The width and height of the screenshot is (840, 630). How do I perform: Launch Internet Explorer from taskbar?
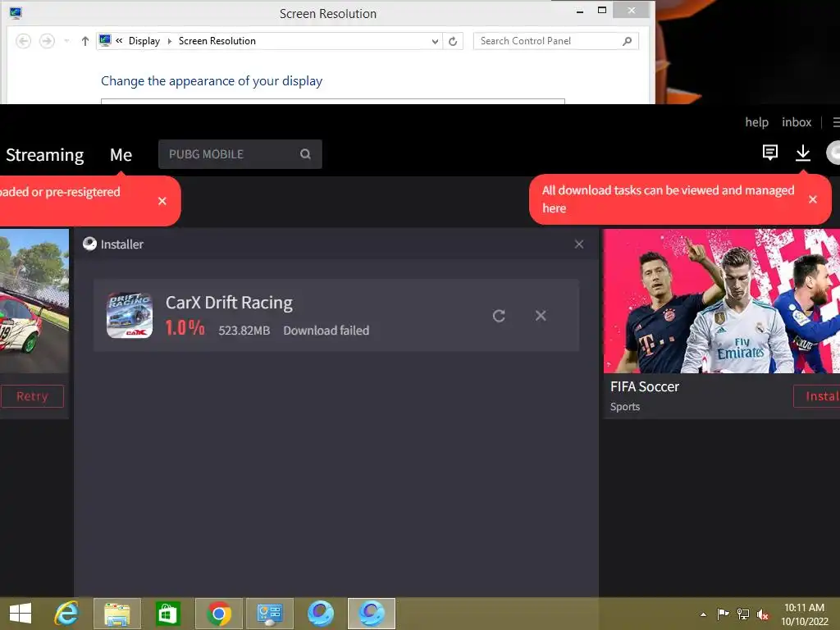tap(67, 614)
